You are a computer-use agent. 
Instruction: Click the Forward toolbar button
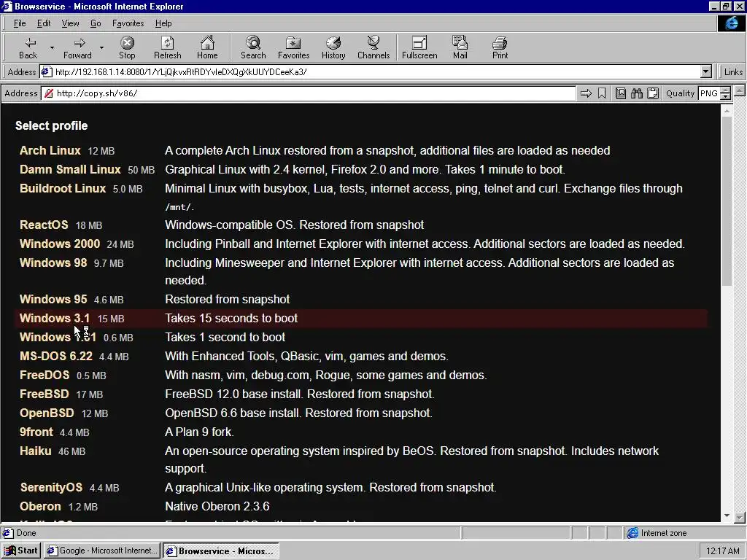(x=77, y=47)
